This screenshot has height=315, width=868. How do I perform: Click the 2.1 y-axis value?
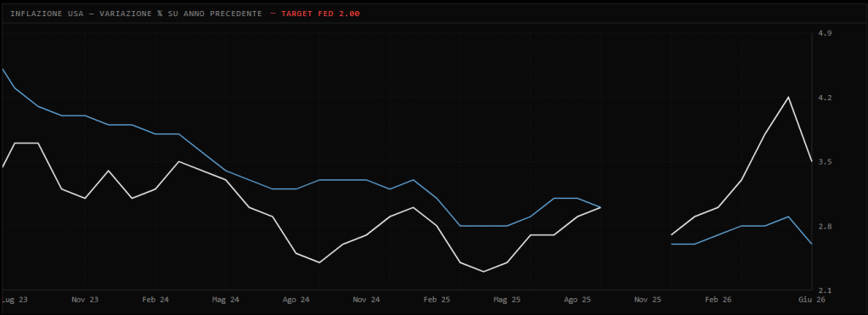825,290
